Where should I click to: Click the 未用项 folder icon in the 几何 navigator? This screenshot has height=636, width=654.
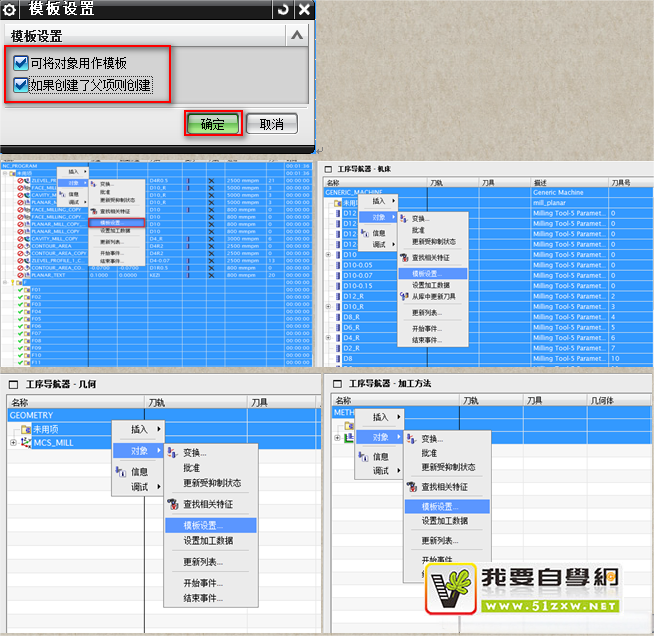point(26,428)
